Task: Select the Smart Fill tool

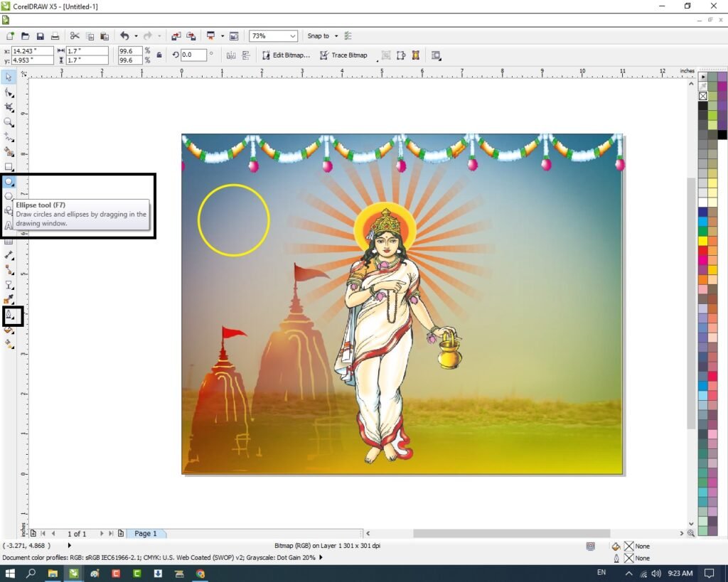Action: (9, 152)
